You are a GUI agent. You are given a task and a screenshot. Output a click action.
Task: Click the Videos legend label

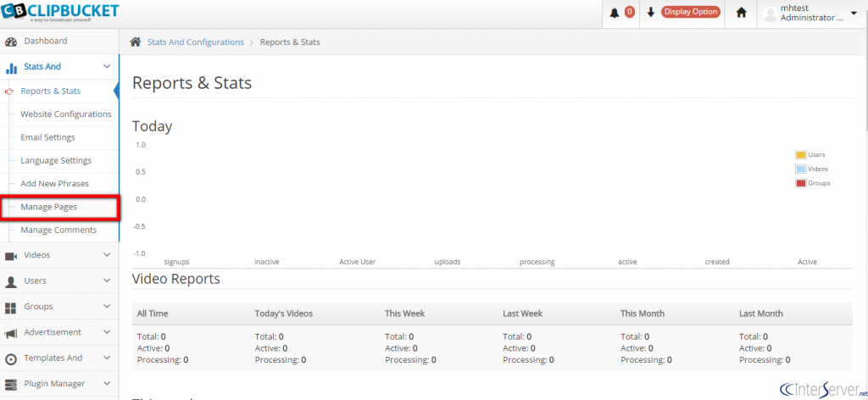pos(818,169)
